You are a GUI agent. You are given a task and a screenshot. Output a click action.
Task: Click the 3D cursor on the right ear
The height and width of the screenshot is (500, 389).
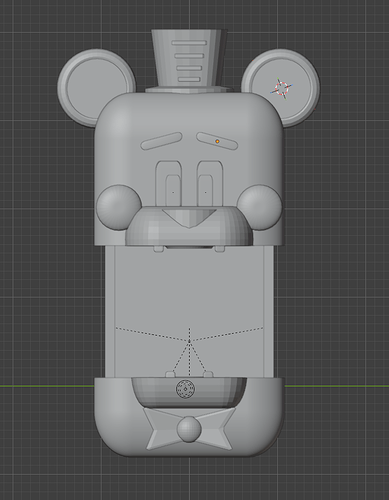tap(282, 88)
